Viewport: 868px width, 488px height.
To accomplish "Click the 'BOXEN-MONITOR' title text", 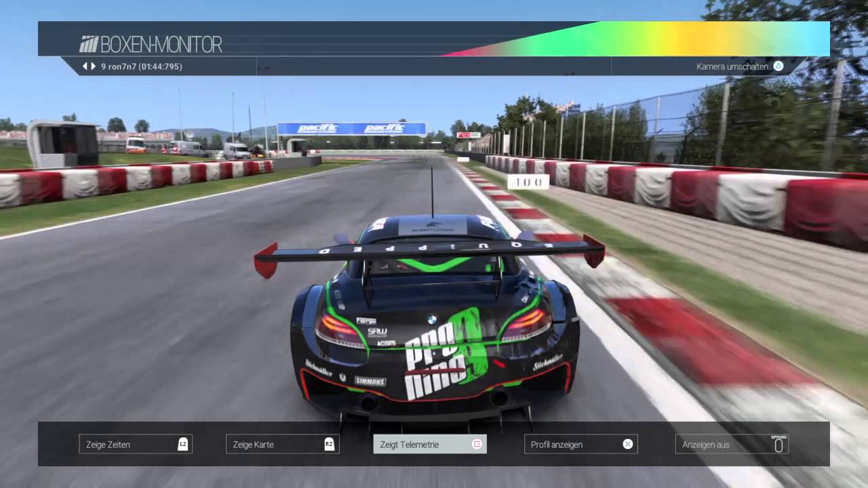I will coord(161,45).
